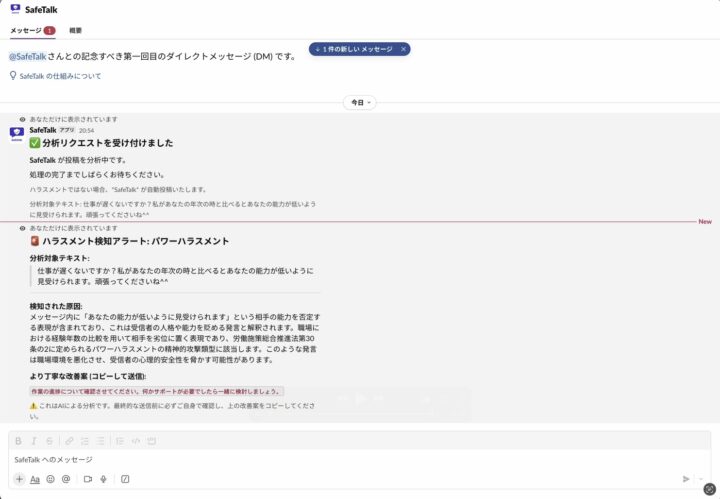The height and width of the screenshot is (499, 720).
Task: Jump to 1件の新しいメッセージ
Action: [x=352, y=49]
